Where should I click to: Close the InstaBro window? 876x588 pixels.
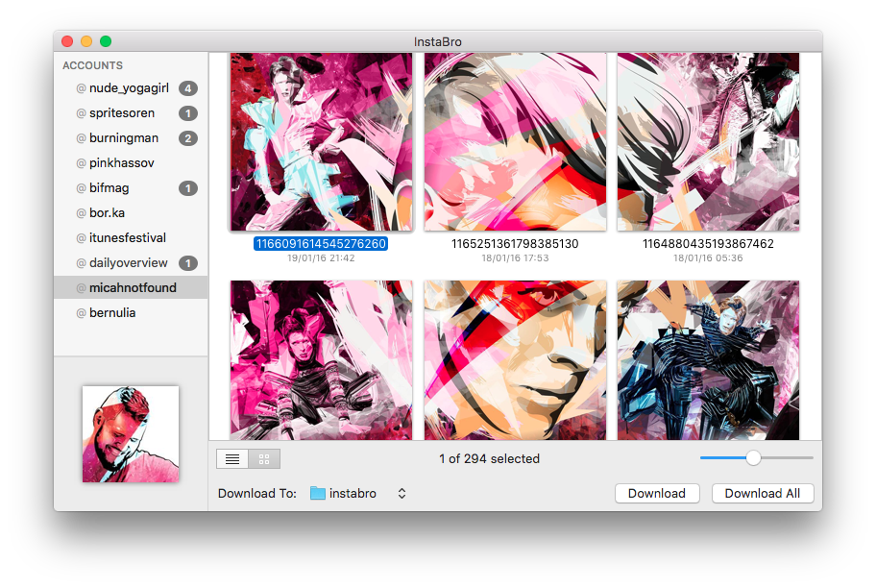point(67,41)
